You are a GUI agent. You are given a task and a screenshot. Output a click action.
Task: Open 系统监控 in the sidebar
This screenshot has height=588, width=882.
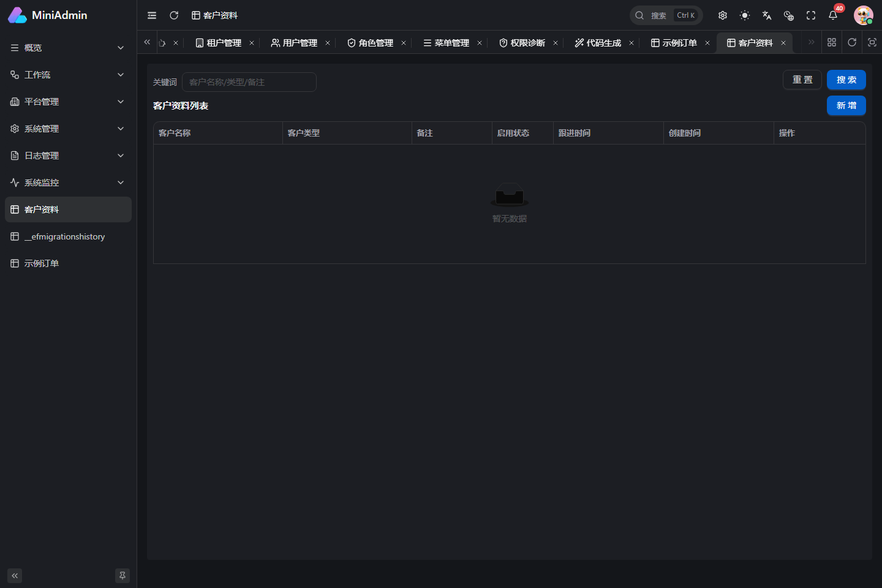68,183
